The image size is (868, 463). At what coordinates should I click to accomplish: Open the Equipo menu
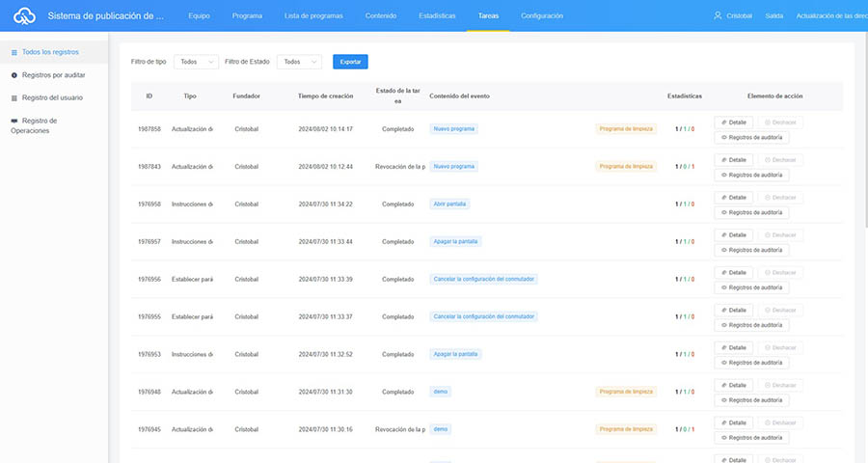[x=199, y=15]
